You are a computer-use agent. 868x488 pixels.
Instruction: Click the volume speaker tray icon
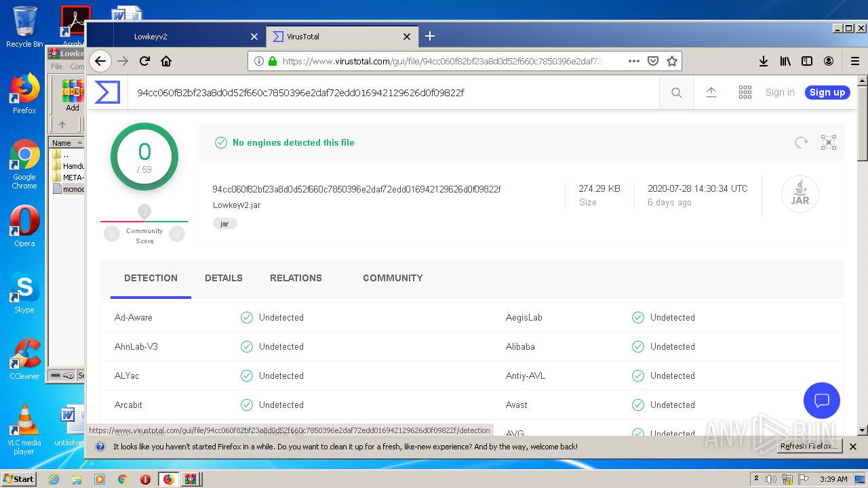(x=771, y=479)
